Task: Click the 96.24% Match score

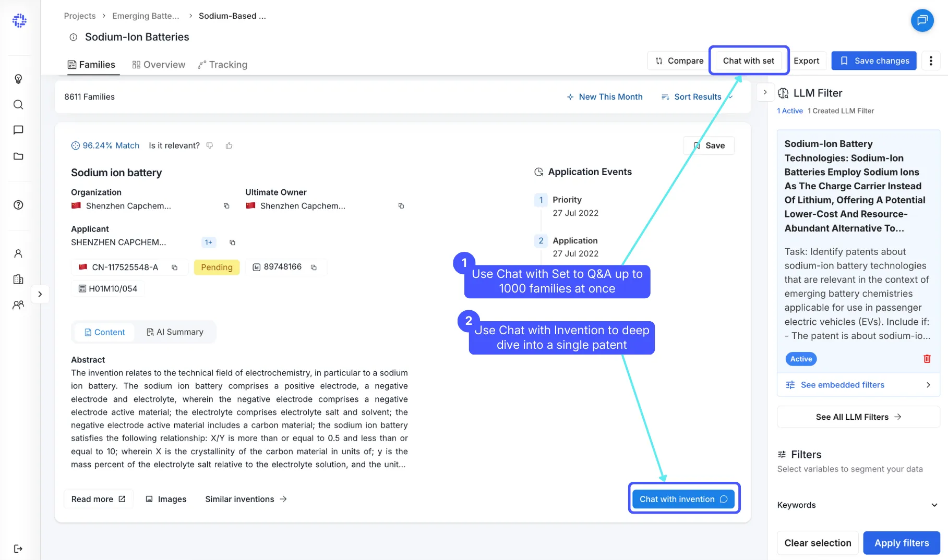Action: [105, 145]
